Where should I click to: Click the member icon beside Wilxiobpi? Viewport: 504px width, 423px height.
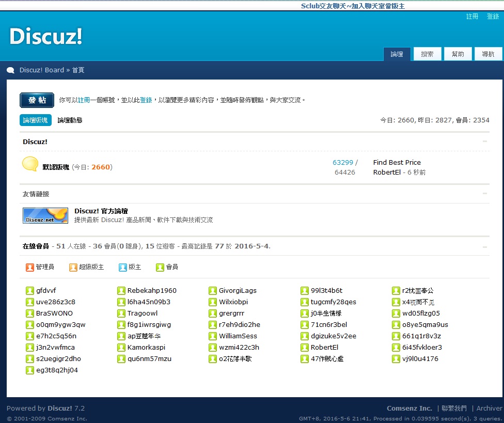click(213, 302)
